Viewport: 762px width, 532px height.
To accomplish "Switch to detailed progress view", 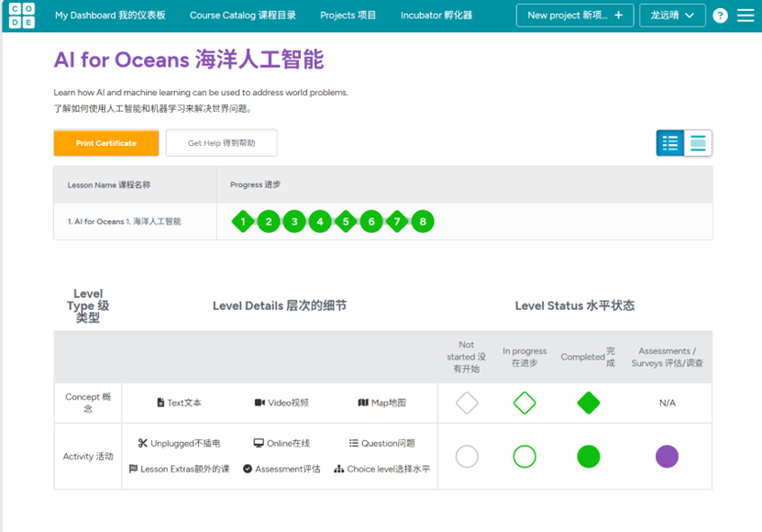I will click(698, 143).
